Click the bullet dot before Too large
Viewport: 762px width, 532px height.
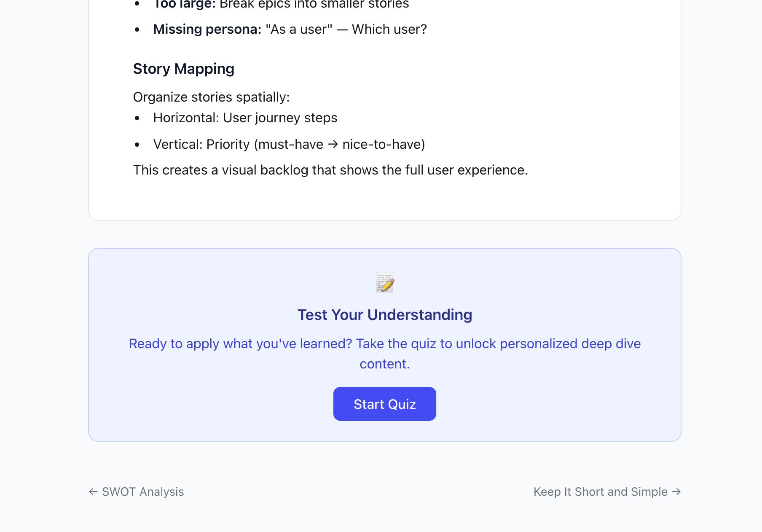pyautogui.click(x=137, y=4)
